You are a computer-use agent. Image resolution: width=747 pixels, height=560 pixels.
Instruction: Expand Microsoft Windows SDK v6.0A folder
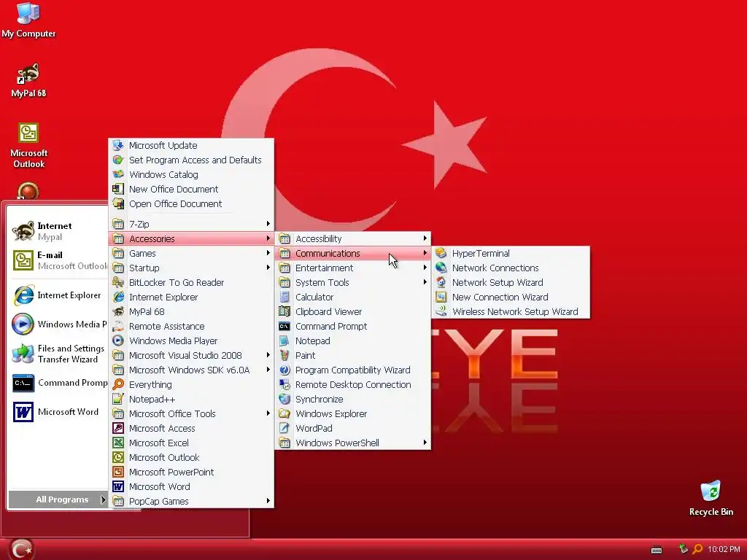192,370
